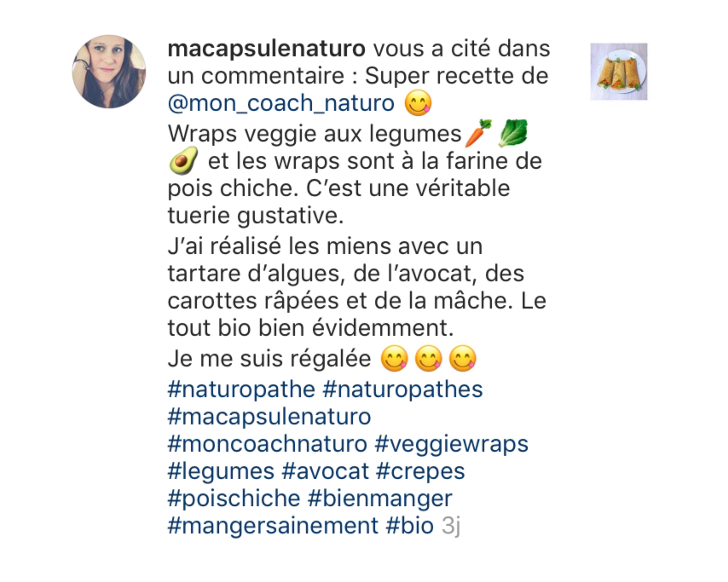The image size is (728, 582).
Task: Open the #naturopathes hashtag
Action: click(403, 390)
